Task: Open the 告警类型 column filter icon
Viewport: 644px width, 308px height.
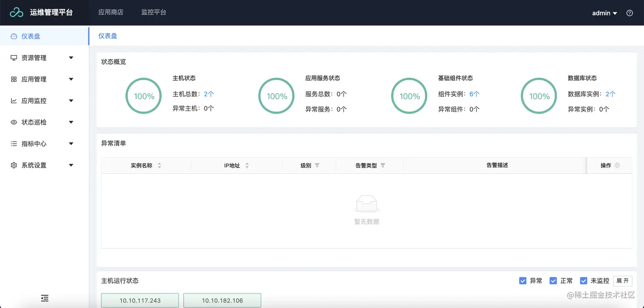Action: [x=383, y=166]
